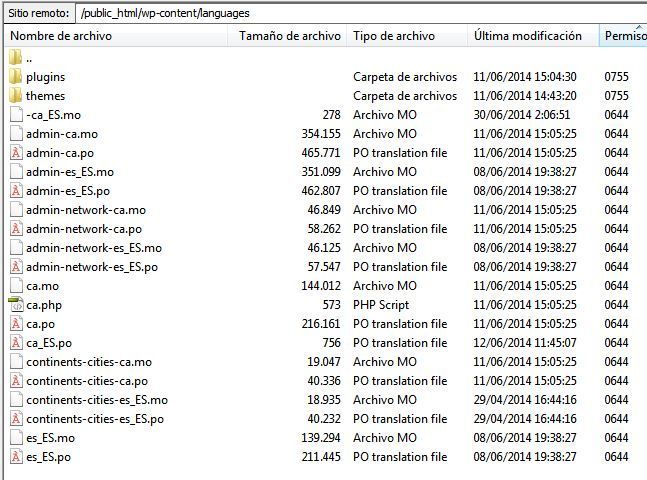Sort by Tipo de archivo column
The height and width of the screenshot is (480, 647).
click(407, 36)
